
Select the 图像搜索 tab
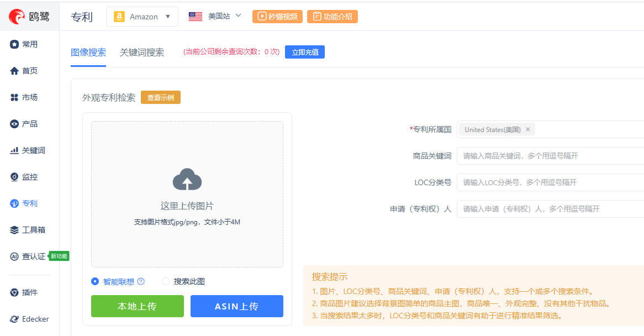pos(88,52)
